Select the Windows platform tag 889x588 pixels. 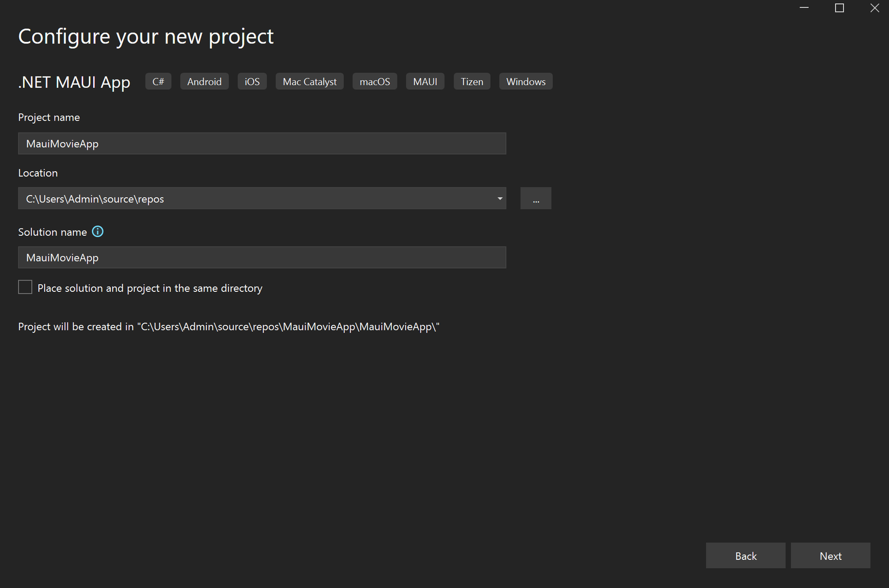(525, 81)
